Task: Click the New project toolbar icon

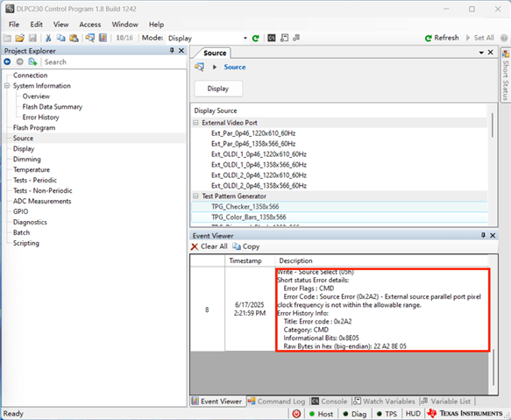Action: click(7, 39)
